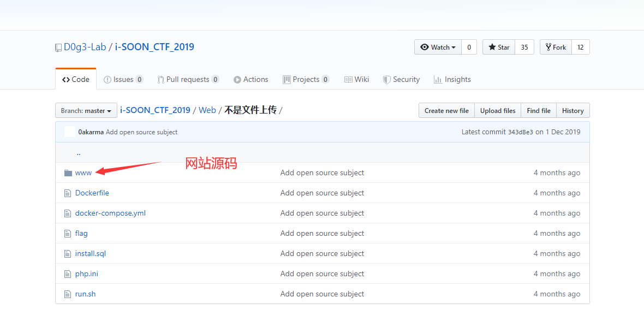The image size is (644, 333).
Task: Fork the repository
Action: pos(556,47)
